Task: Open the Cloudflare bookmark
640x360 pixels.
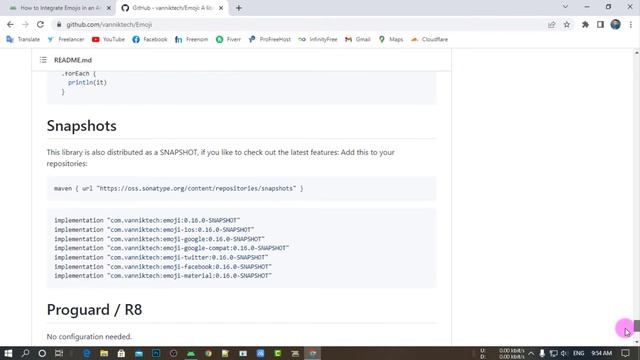Action: coord(429,39)
